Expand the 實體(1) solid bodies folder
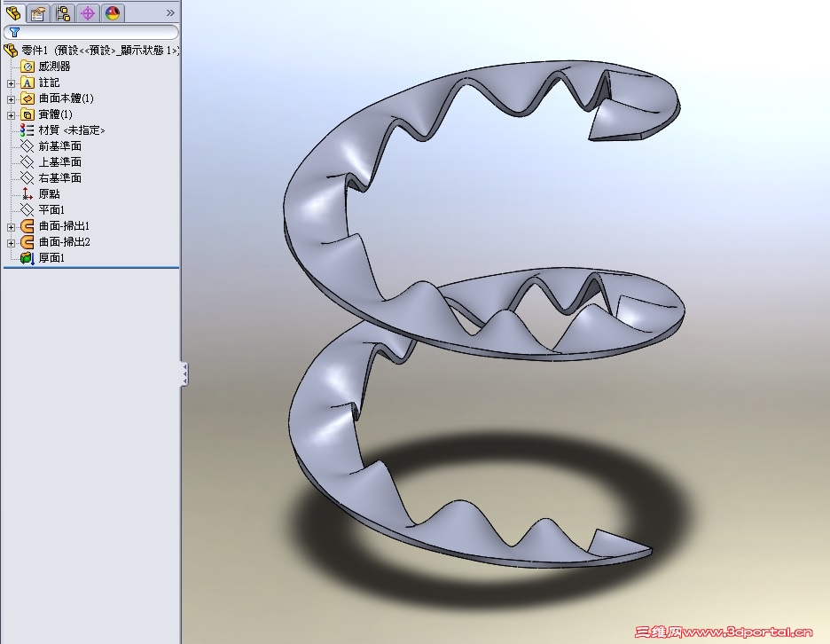Image resolution: width=830 pixels, height=644 pixels. (11, 115)
